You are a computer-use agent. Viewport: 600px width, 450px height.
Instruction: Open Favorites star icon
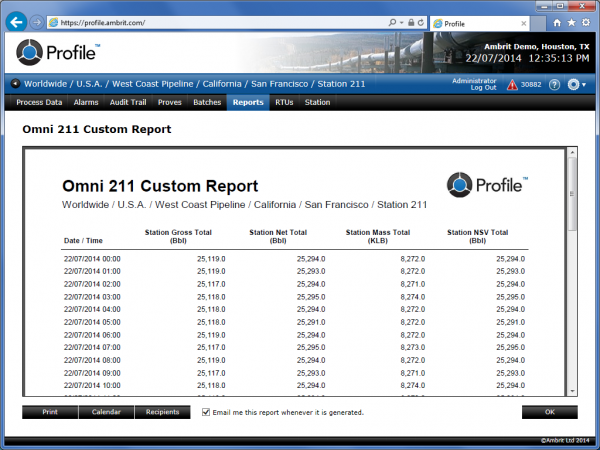[x=571, y=23]
